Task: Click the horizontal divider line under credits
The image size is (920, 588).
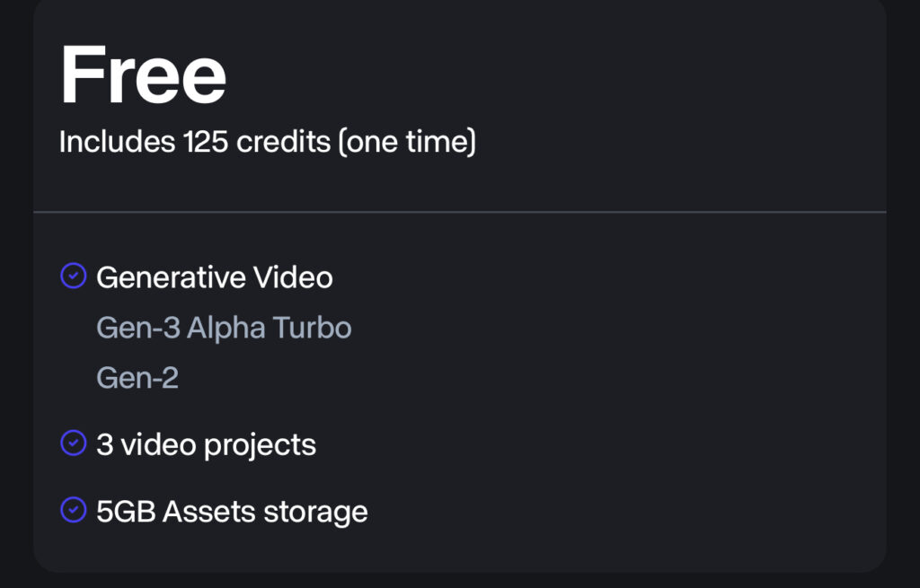Action: pyautogui.click(x=460, y=213)
